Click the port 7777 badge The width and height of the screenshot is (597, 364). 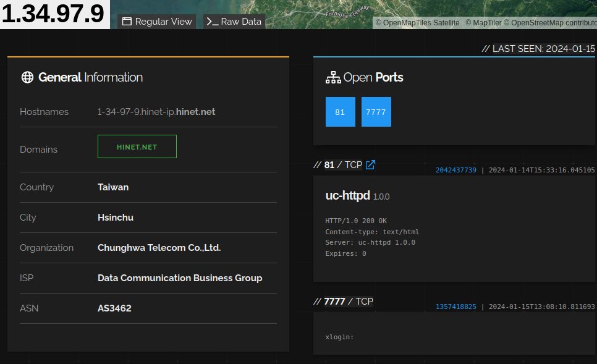[x=376, y=112]
